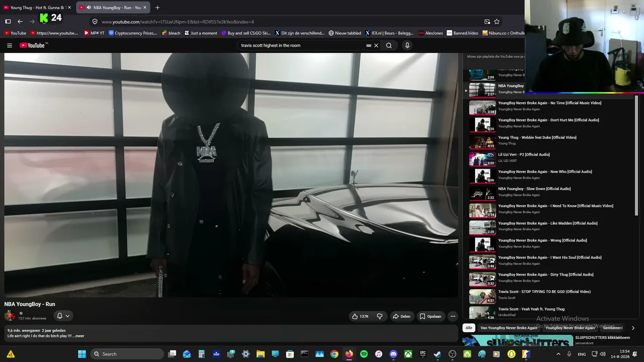Open the taskbar volume control
Viewport: 644px width, 362px height.
[604, 354]
